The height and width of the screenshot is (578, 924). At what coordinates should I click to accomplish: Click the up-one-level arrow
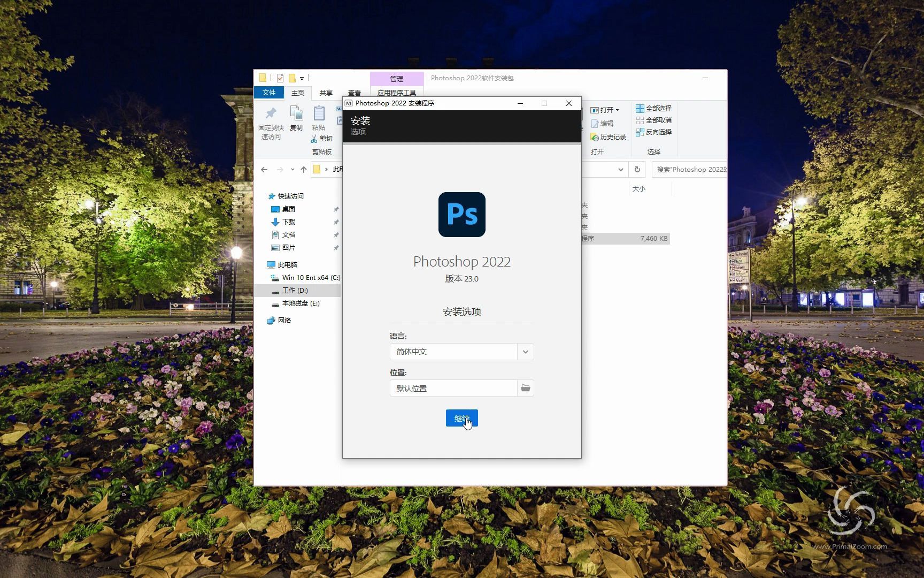pyautogui.click(x=304, y=170)
